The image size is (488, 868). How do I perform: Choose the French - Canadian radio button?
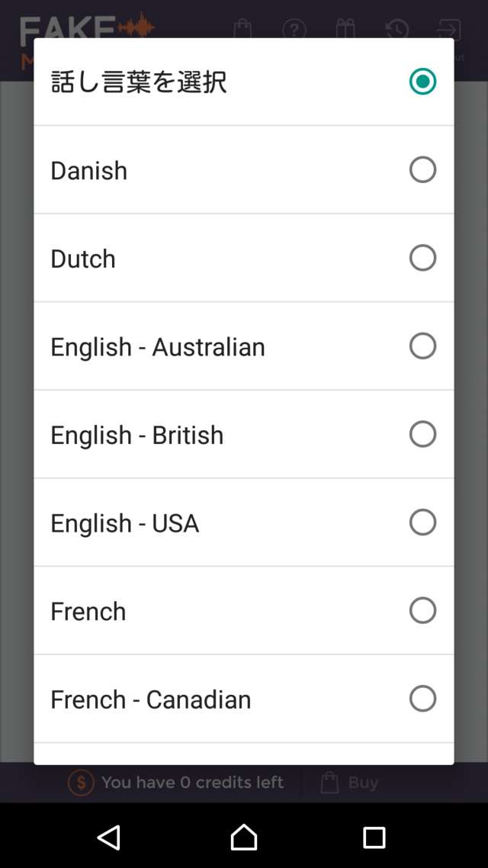[x=422, y=699]
